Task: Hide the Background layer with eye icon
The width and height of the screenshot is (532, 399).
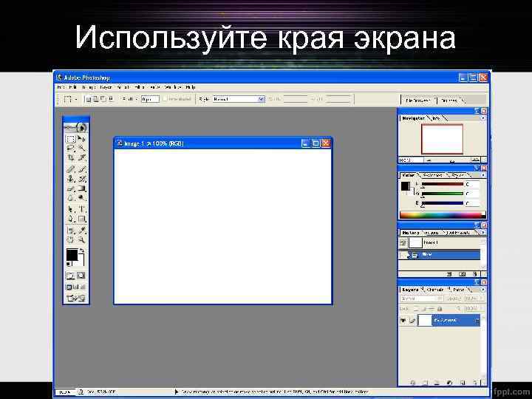Action: pos(403,320)
